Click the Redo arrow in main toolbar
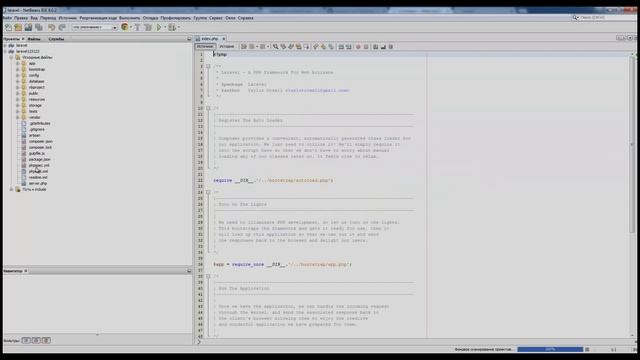The width and height of the screenshot is (640, 360). coord(62,27)
